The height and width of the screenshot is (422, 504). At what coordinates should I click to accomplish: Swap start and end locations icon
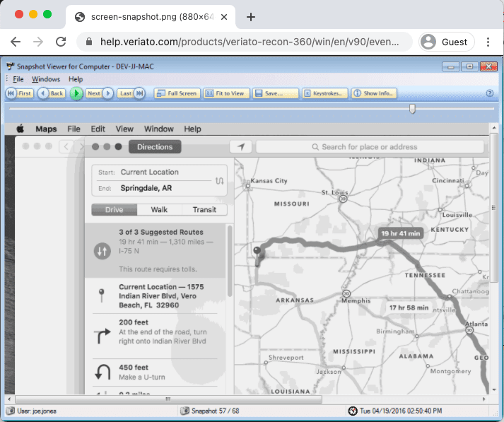(x=220, y=181)
